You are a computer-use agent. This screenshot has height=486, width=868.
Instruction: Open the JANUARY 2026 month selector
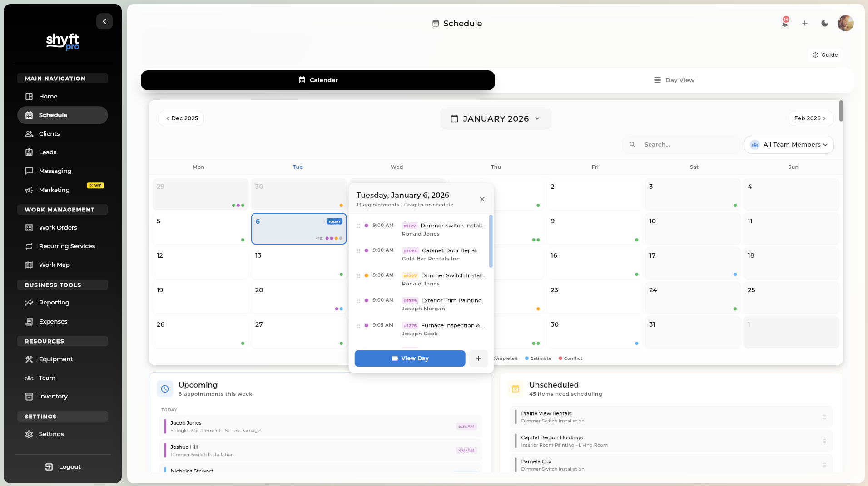(x=495, y=118)
